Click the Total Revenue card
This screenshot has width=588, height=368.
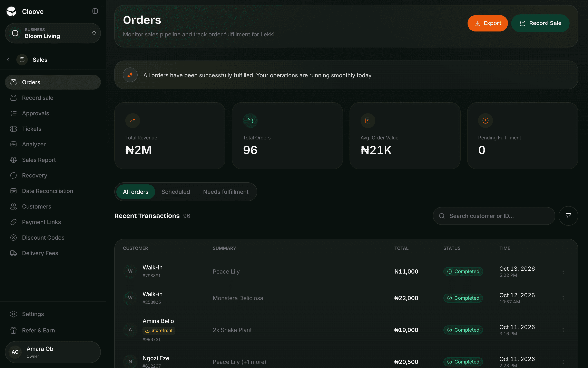point(170,136)
